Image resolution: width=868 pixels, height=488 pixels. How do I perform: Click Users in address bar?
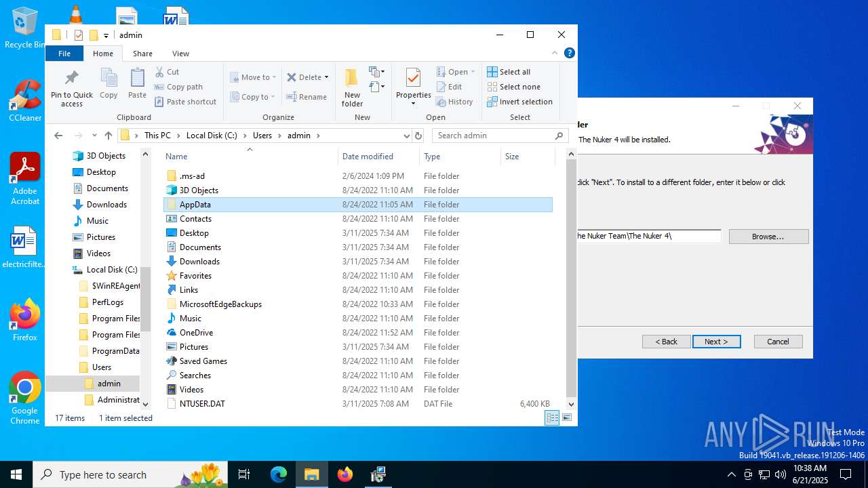262,136
